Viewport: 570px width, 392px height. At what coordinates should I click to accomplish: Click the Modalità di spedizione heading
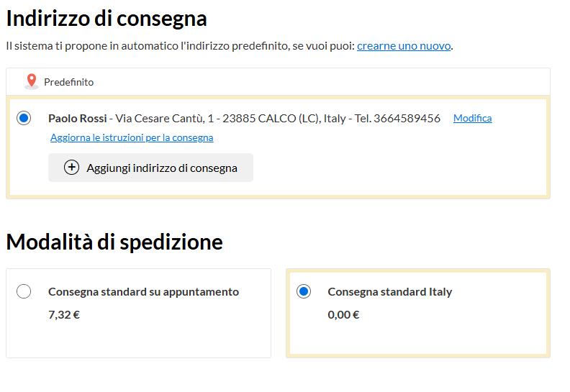click(114, 242)
